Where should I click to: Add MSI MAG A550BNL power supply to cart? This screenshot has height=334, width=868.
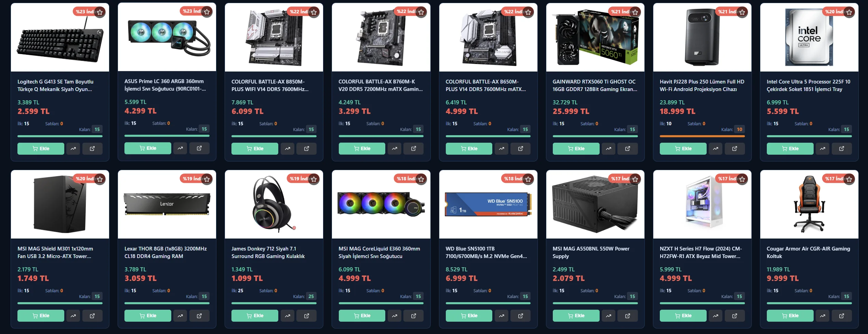576,316
